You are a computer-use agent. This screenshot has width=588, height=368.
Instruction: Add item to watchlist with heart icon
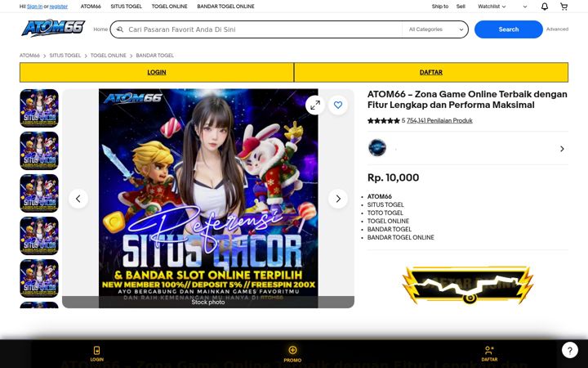(x=338, y=105)
